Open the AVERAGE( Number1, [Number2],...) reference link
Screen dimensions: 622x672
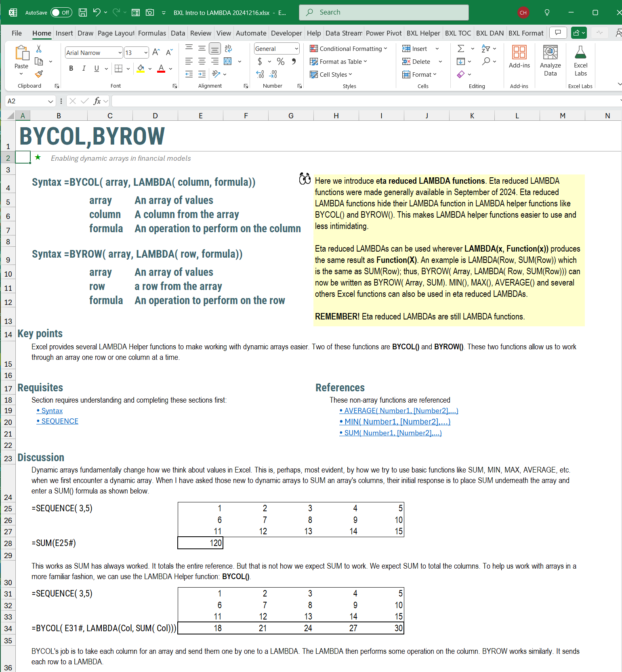tap(399, 410)
